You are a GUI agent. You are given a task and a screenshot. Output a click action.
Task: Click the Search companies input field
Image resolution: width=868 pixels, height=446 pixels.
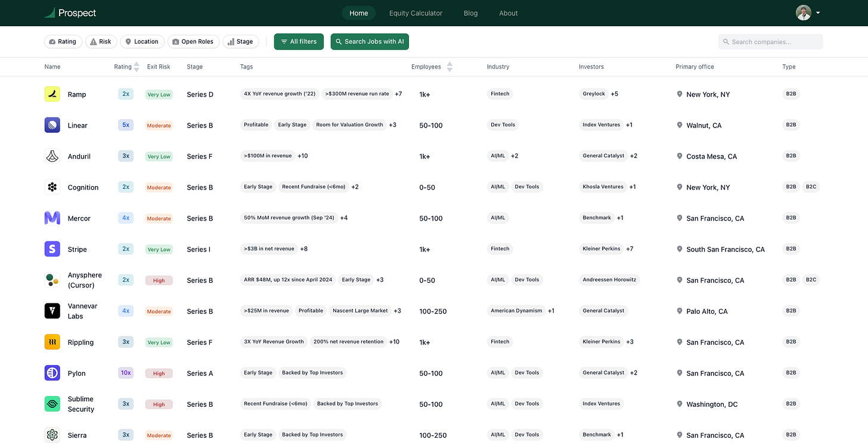[770, 42]
